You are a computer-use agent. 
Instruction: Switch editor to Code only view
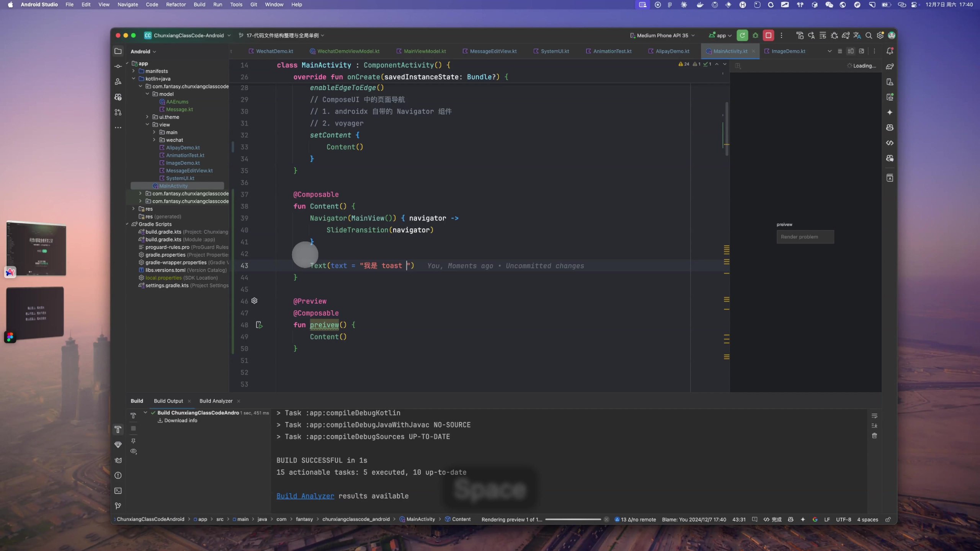[x=840, y=51]
